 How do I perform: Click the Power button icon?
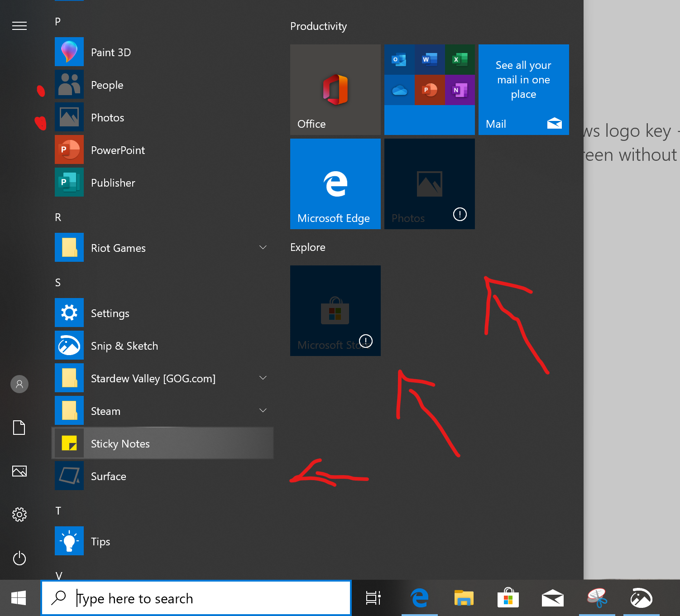tap(19, 558)
